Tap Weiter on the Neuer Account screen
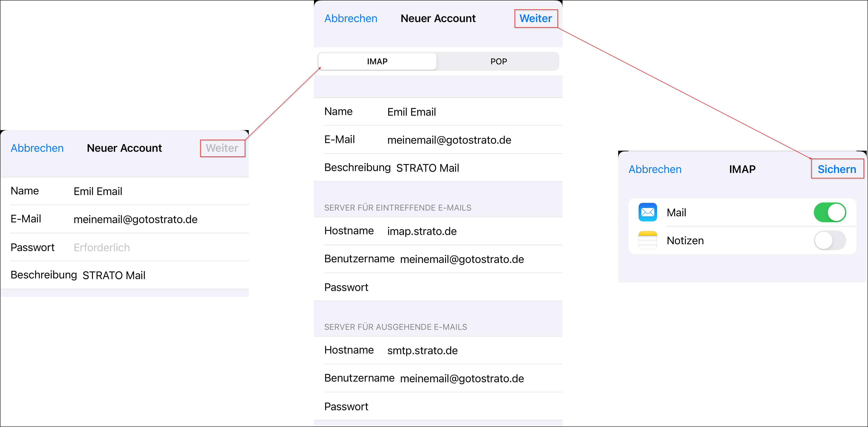This screenshot has height=427, width=868. coord(536,18)
